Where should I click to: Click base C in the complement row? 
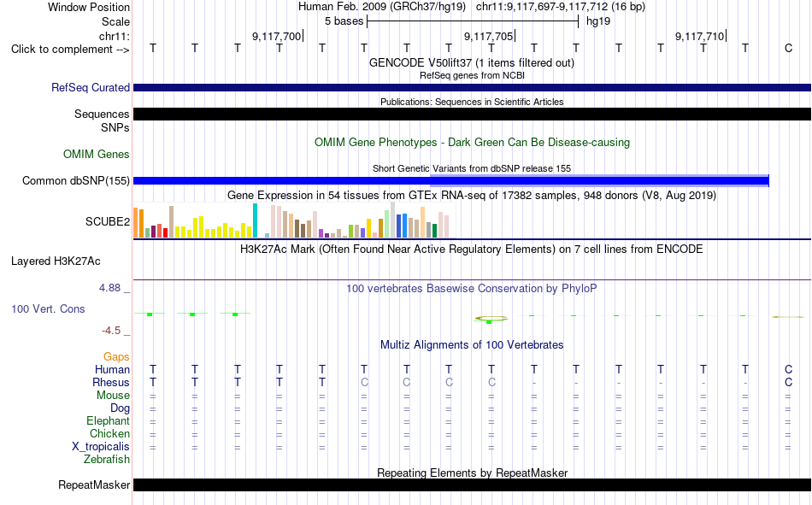click(788, 49)
